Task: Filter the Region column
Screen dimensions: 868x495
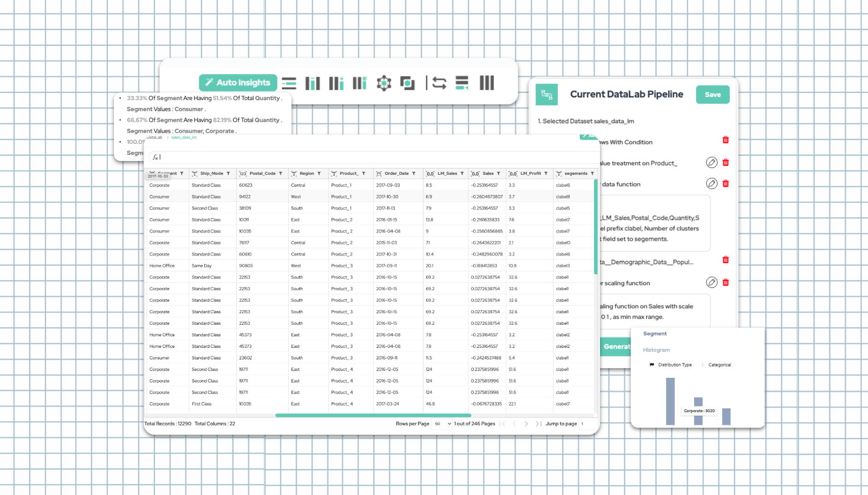Action: pyautogui.click(x=319, y=173)
